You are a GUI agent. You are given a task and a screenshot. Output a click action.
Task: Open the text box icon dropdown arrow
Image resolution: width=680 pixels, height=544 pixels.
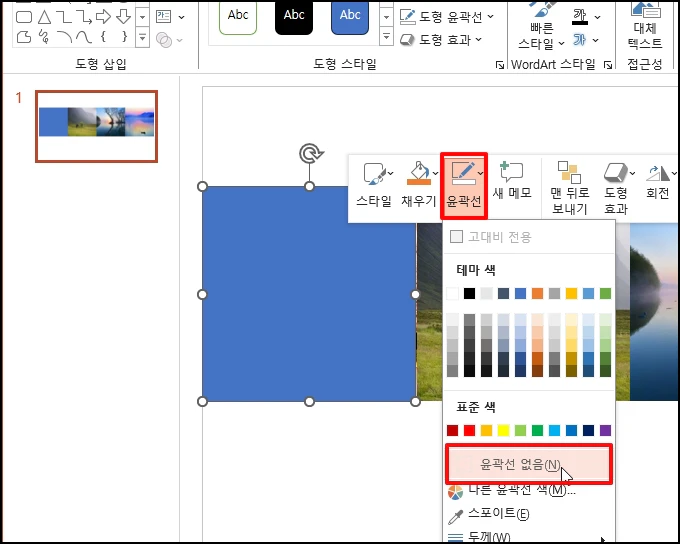point(182,17)
